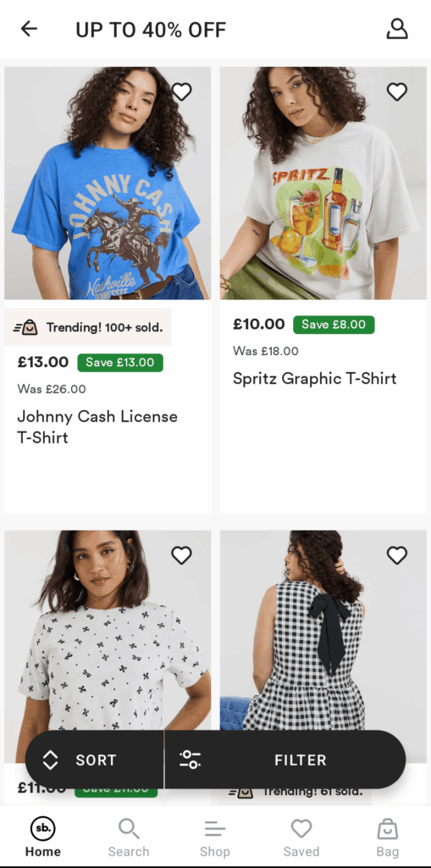Open the Shop tab
431x868 pixels.
(215, 837)
